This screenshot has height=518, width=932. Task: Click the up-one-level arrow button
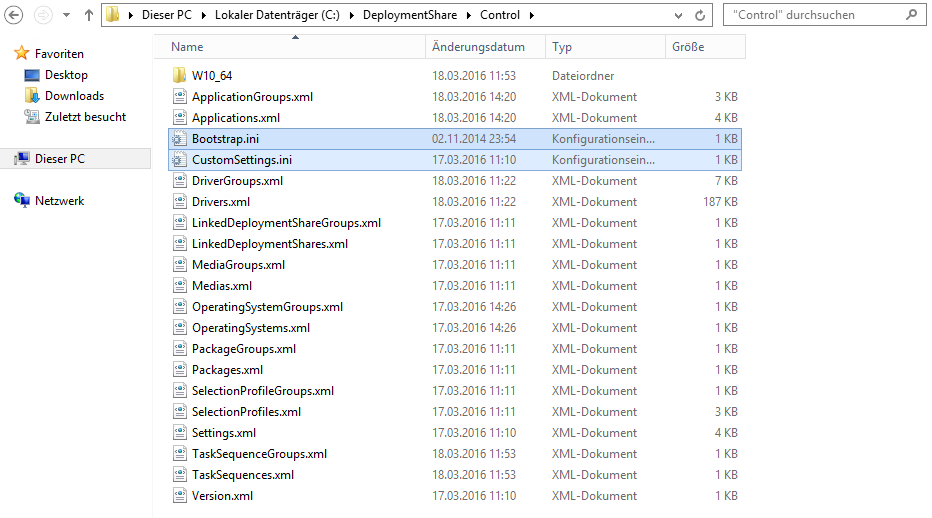coord(88,16)
